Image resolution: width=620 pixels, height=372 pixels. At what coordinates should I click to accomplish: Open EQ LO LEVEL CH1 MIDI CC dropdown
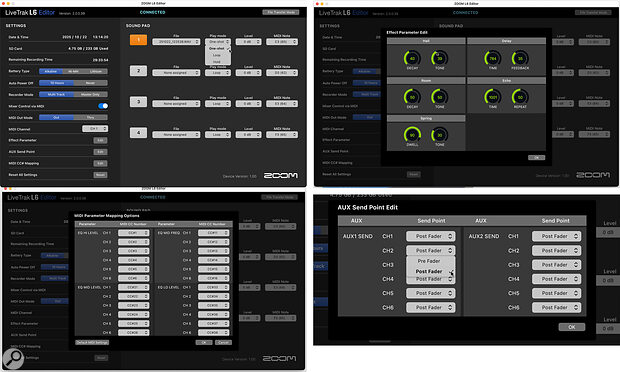213,287
